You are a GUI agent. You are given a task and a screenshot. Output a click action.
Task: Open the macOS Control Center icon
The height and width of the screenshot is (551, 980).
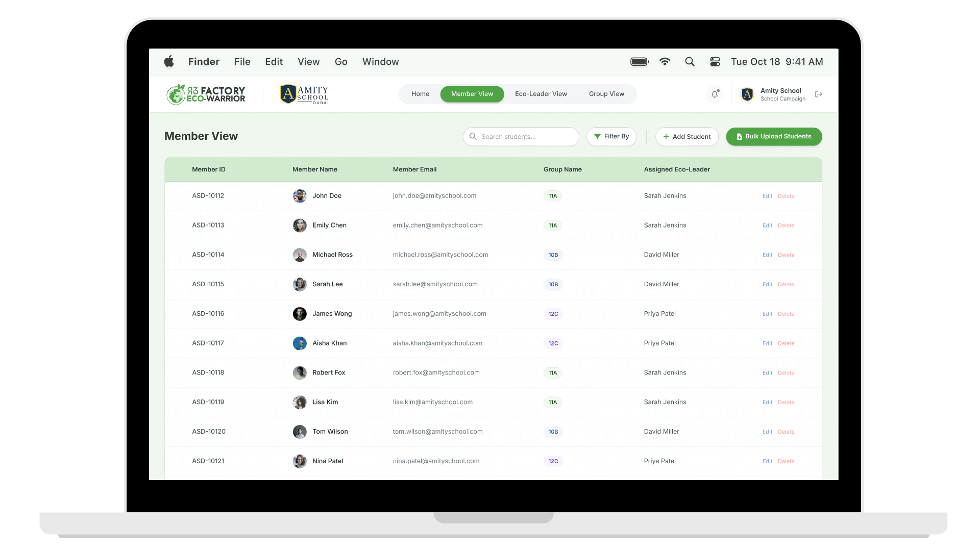coord(715,62)
